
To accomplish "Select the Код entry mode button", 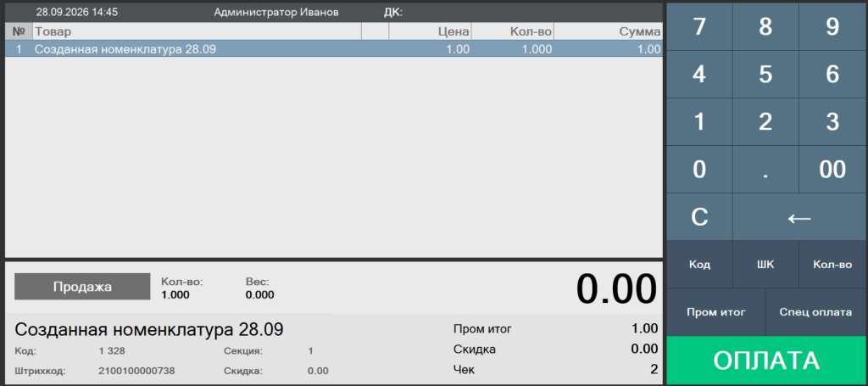I will point(699,265).
